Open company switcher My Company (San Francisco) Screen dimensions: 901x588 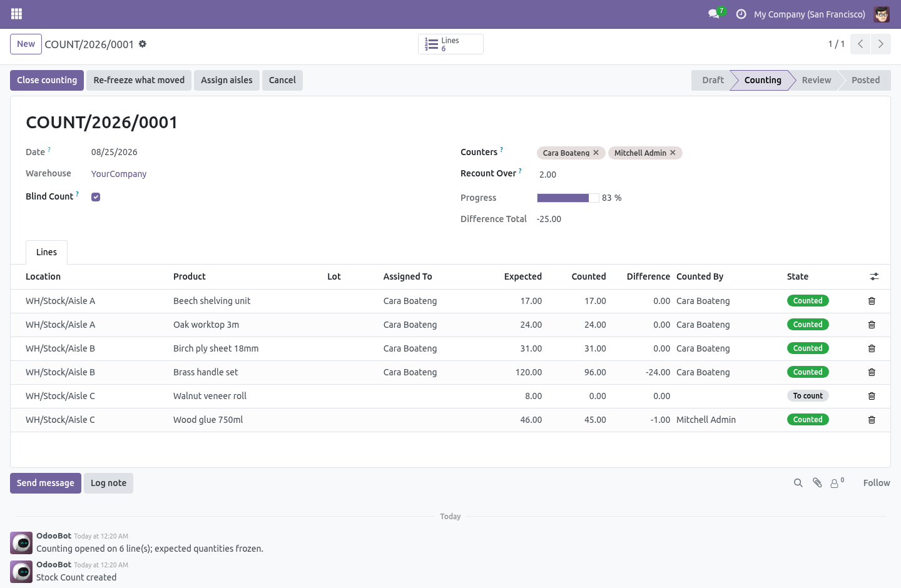pos(809,14)
